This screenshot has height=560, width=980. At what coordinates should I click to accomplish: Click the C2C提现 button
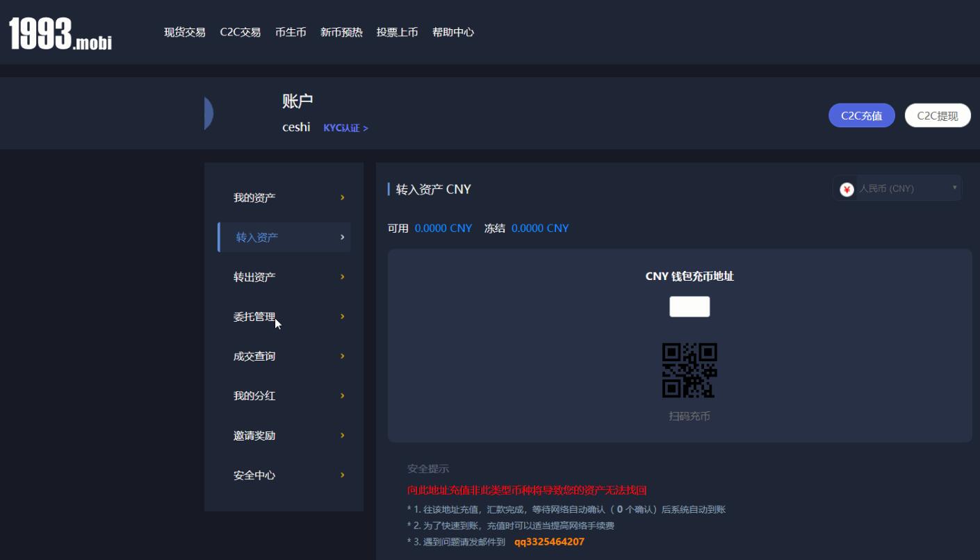938,115
